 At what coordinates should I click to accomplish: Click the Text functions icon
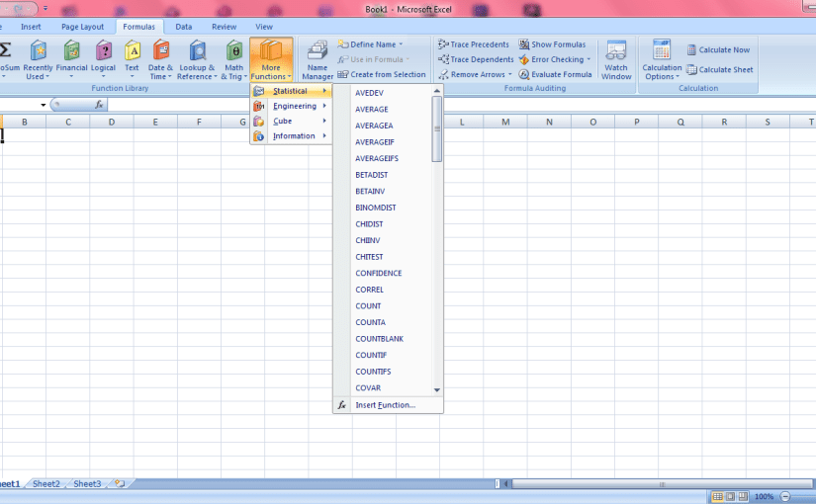132,57
